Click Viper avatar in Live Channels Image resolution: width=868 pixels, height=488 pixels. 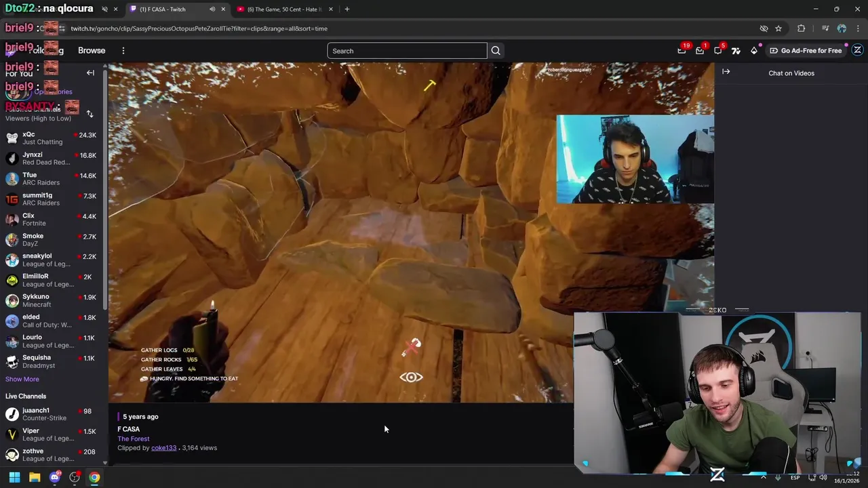pos(12,434)
